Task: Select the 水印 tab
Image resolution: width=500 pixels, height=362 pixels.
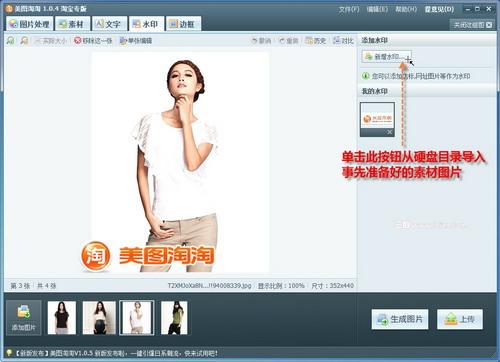Action: click(146, 24)
